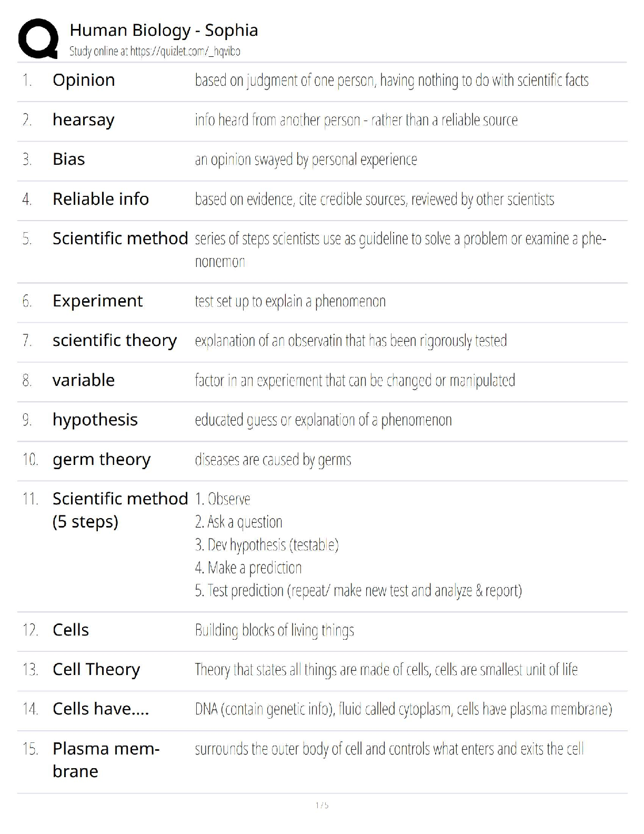Click the definition "diseases are caused by germs"
644x834 pixels.
click(x=273, y=460)
